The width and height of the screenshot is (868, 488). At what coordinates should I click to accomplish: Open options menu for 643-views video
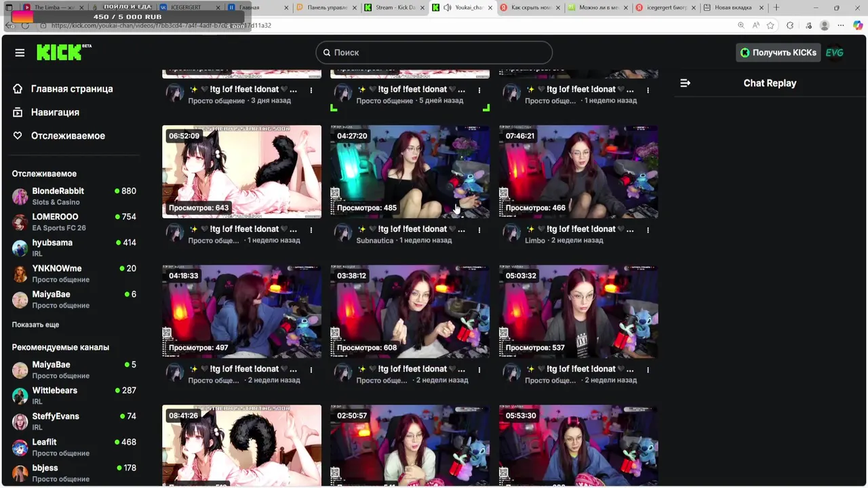[x=311, y=230]
